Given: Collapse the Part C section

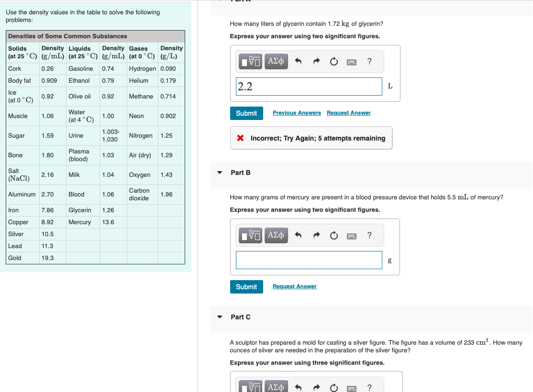Looking at the screenshot, I should 220,317.
